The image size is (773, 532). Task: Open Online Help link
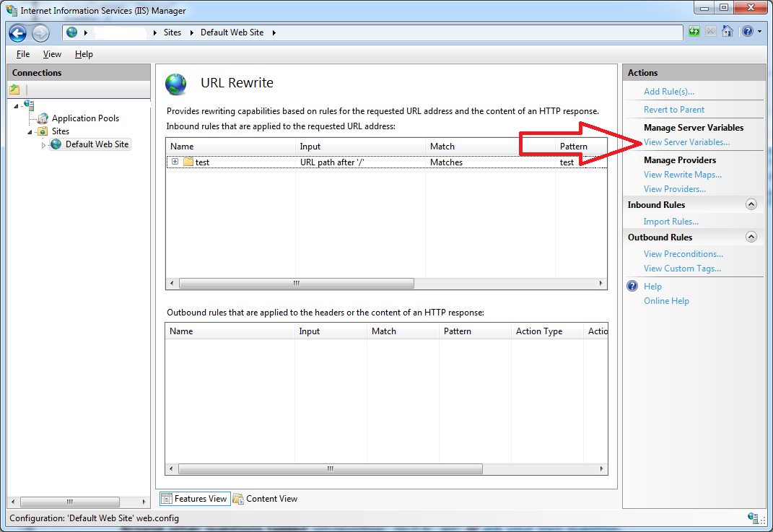666,301
